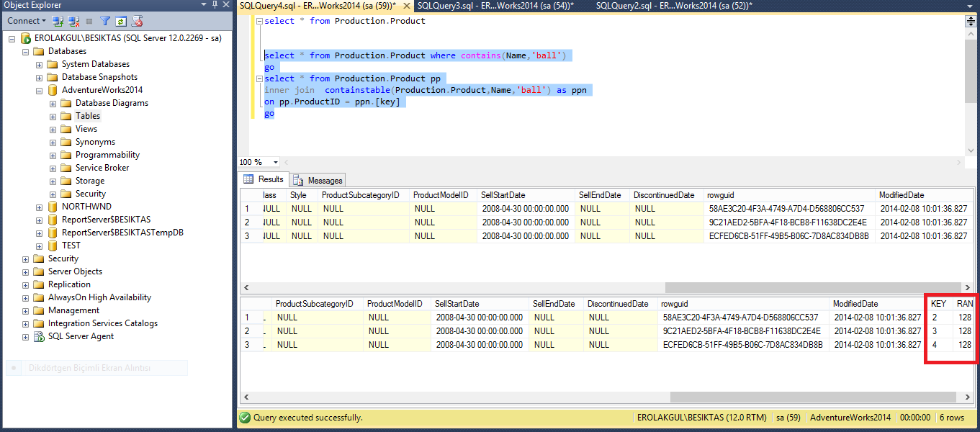Image resolution: width=980 pixels, height=432 pixels.
Task: Open the SQLQuery2.sql tab
Action: point(674,6)
